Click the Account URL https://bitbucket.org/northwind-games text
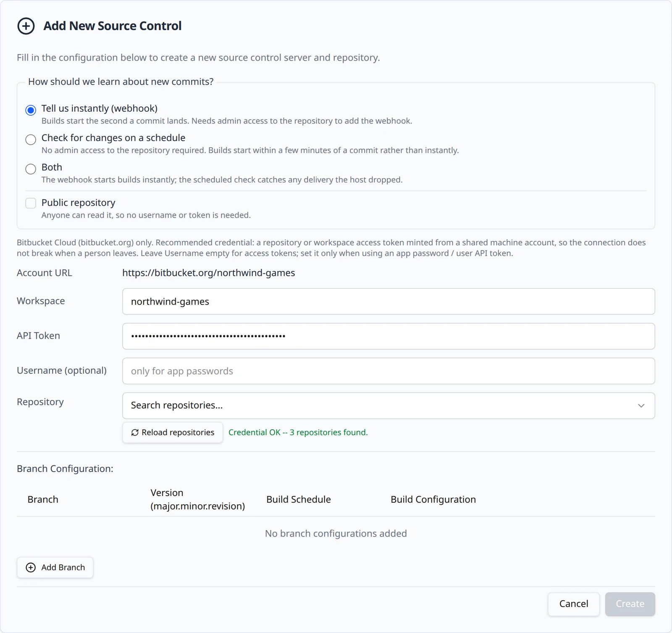 (x=209, y=273)
